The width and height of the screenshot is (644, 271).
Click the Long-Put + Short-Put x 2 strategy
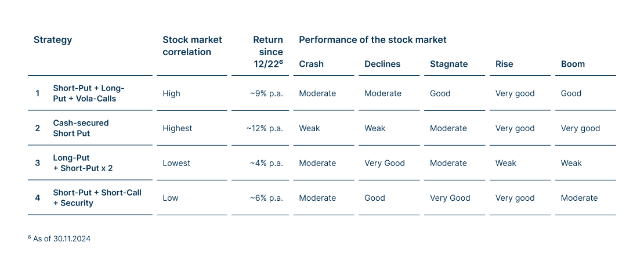(82, 163)
